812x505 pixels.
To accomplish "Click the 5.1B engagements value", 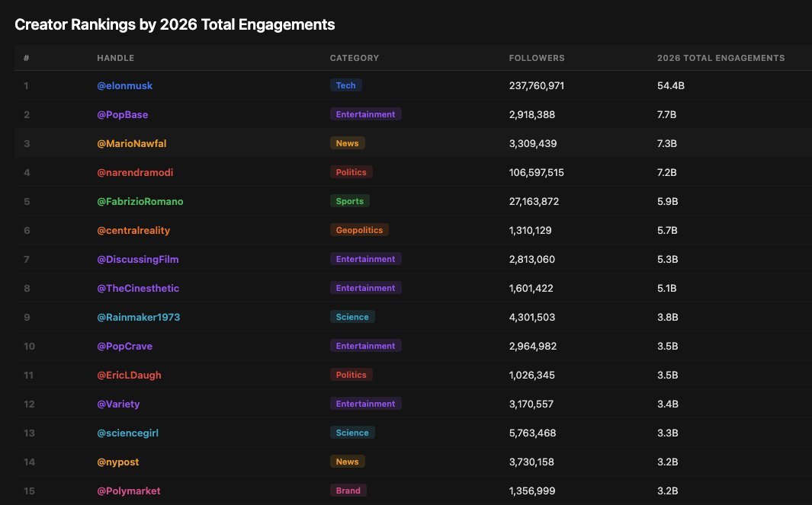I will click(666, 289).
